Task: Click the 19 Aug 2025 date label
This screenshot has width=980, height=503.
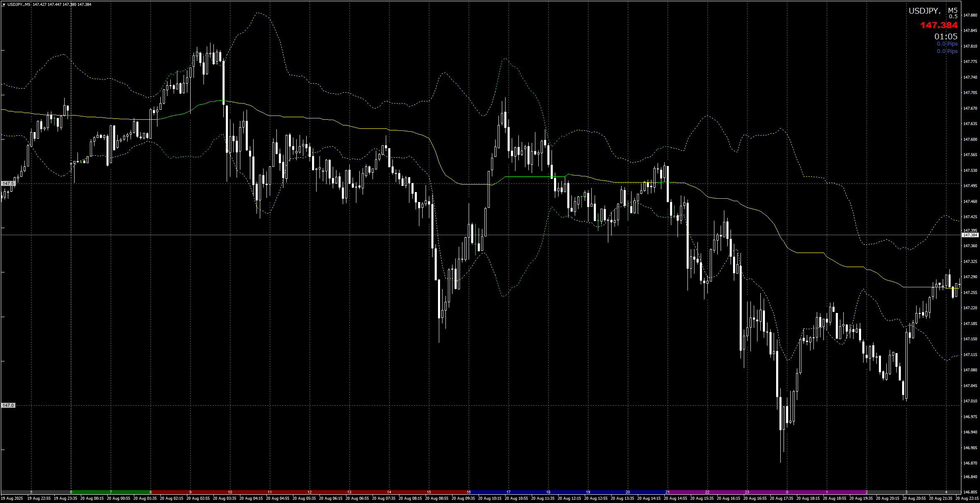Action: [x=12, y=498]
